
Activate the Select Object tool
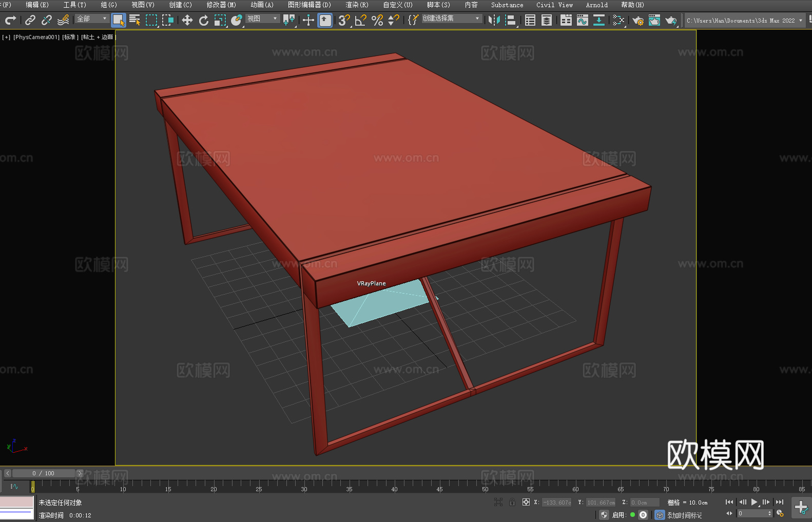[x=119, y=20]
